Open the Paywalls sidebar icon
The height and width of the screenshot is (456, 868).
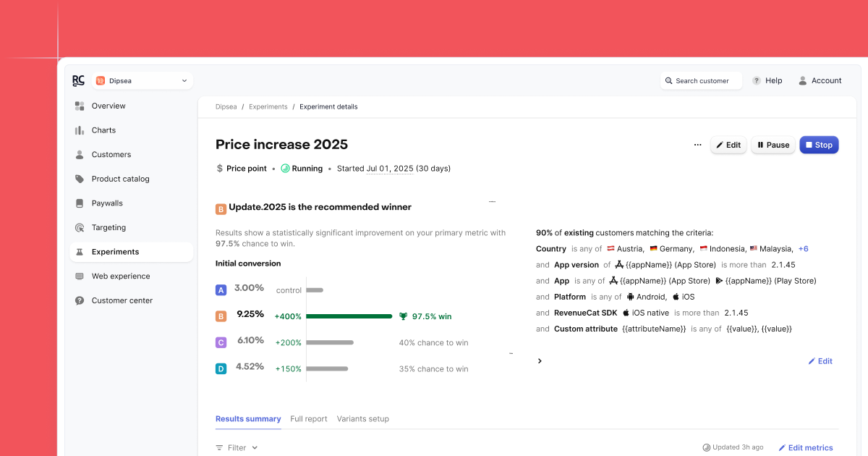[80, 203]
